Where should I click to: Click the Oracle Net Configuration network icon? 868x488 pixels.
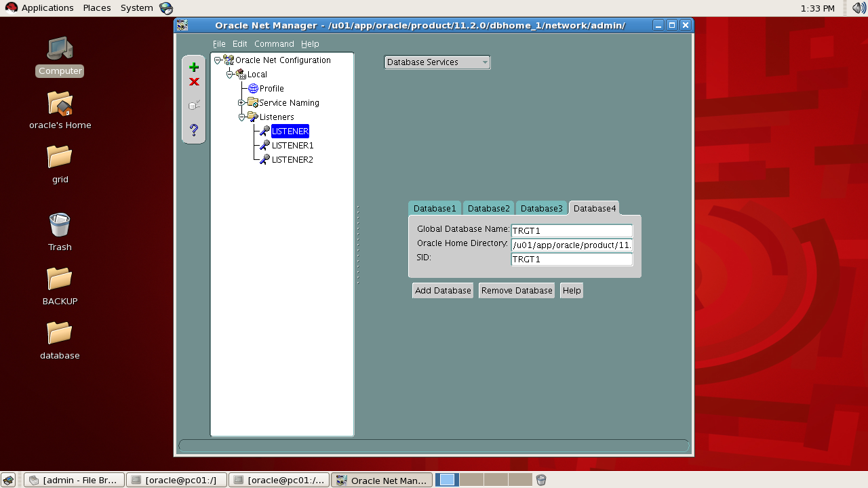pyautogui.click(x=229, y=60)
